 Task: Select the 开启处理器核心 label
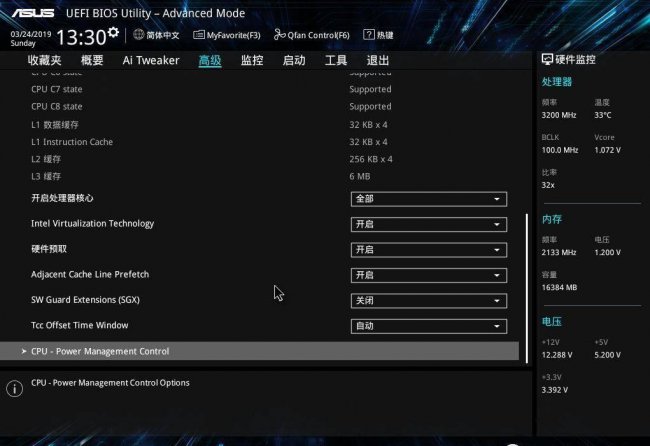62,198
